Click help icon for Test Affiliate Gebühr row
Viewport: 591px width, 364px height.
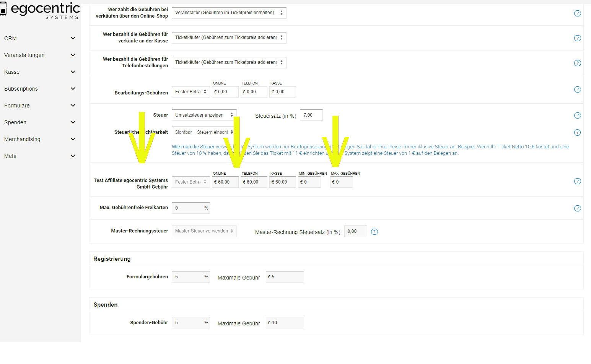(x=578, y=181)
